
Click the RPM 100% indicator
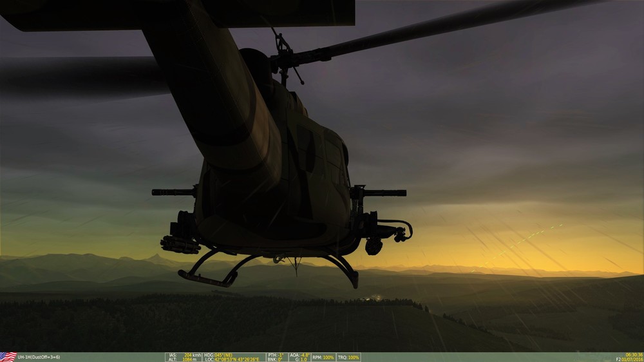coord(323,357)
